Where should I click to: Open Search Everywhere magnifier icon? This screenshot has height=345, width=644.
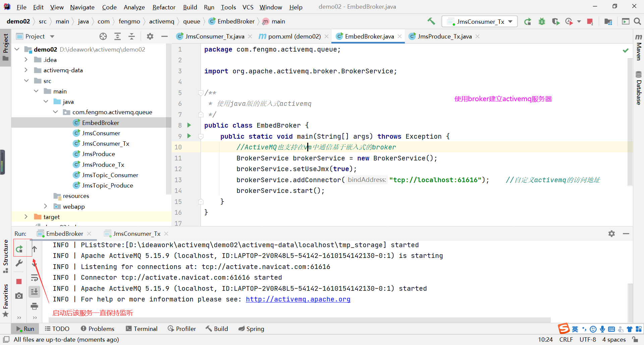[637, 21]
